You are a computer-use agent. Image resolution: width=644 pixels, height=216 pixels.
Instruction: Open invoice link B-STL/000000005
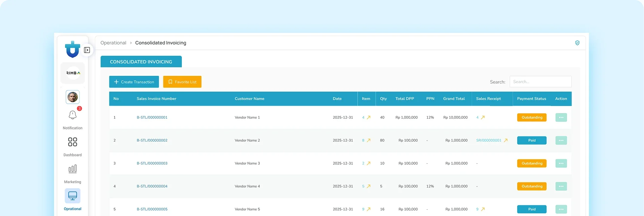(x=152, y=209)
